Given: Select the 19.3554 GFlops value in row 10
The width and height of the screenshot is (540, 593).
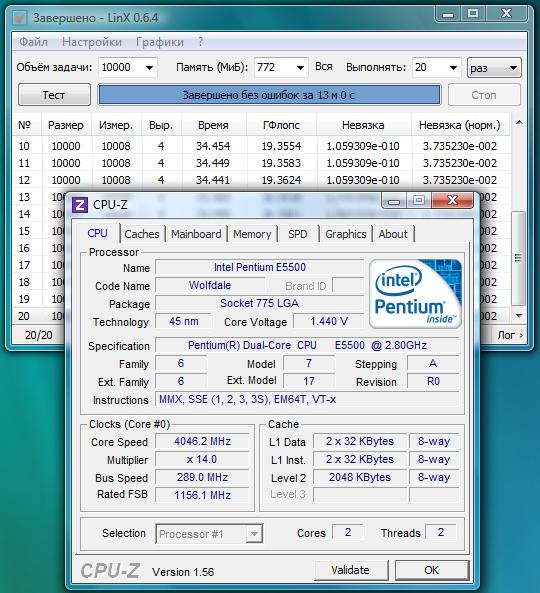Looking at the screenshot, I should 281,146.
